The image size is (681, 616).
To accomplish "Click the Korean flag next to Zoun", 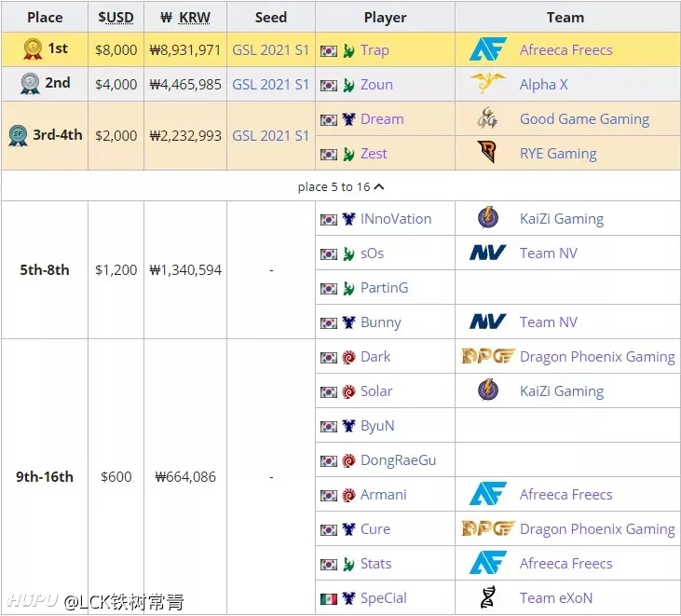I will point(329,86).
